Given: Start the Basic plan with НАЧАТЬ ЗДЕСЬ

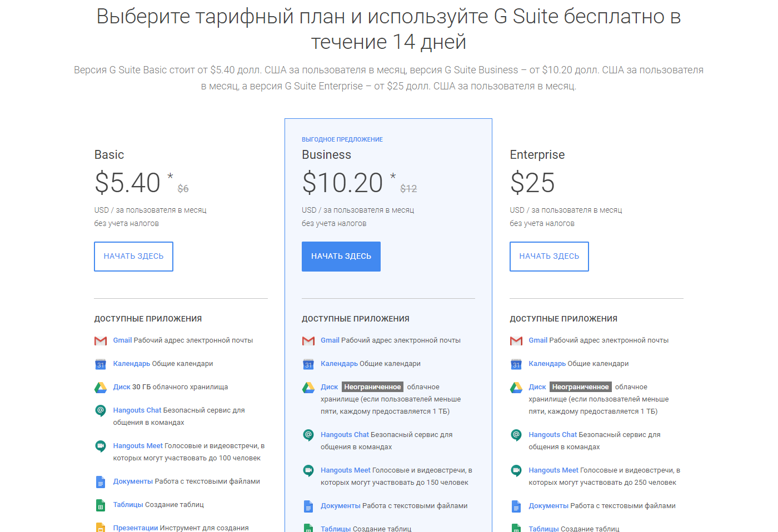Looking at the screenshot, I should coord(133,257).
